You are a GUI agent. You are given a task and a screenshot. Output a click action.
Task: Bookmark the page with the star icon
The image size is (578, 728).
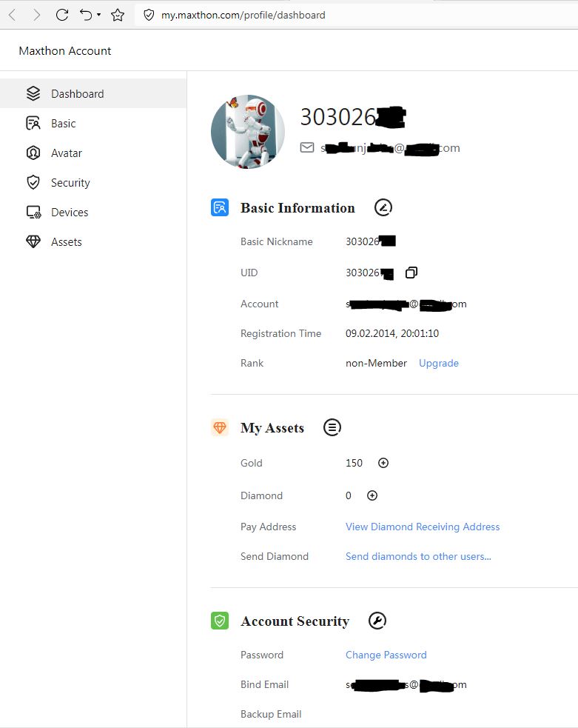118,15
